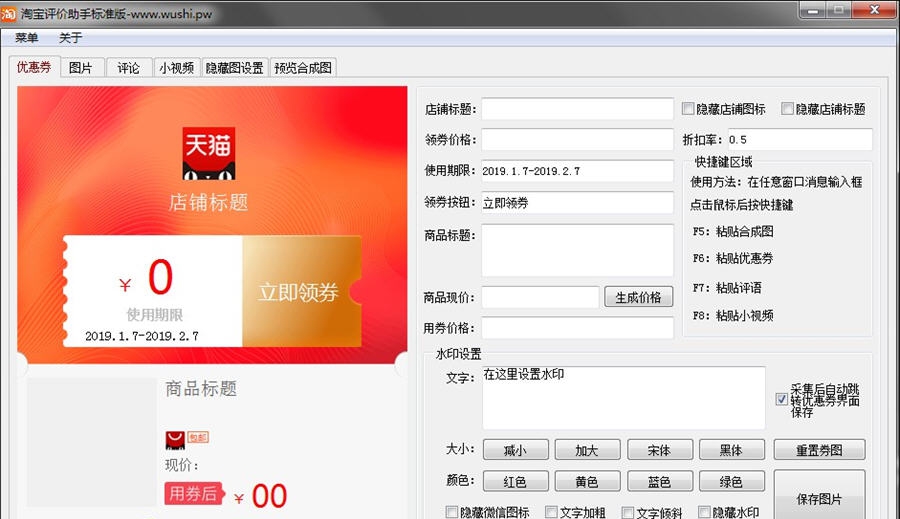This screenshot has width=900, height=519.
Task: Choose the 蓝色 watermark color button
Action: pos(660,481)
